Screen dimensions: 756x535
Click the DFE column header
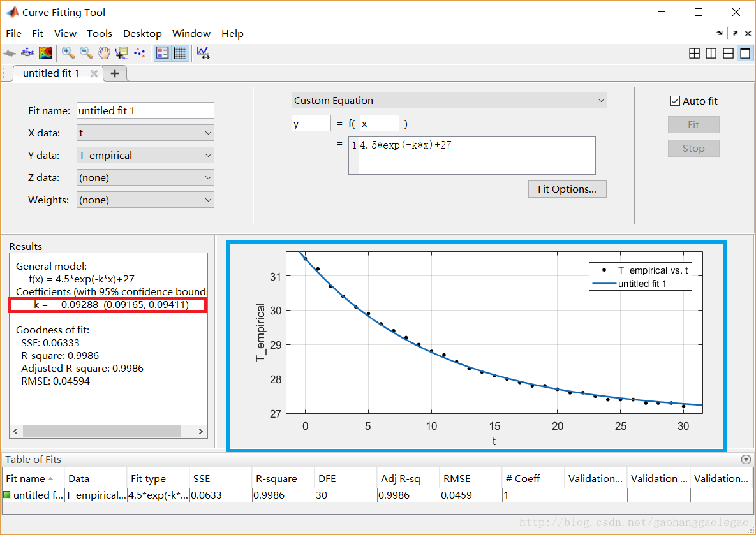[x=346, y=479]
